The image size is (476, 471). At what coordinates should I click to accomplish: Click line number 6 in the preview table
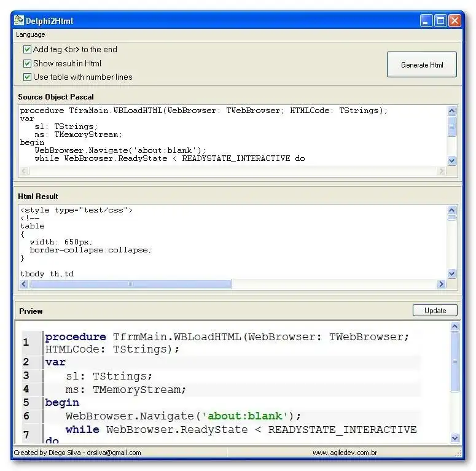click(x=26, y=416)
